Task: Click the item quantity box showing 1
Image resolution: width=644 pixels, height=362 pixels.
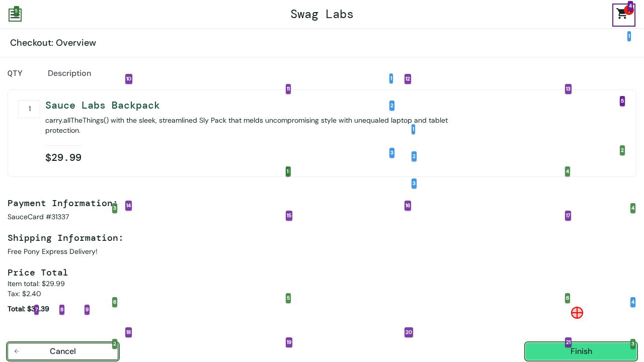Action: coord(29,109)
